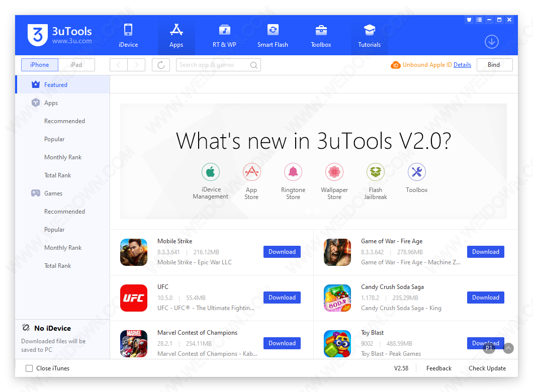Image resolution: width=533 pixels, height=392 pixels.
Task: Click the Toolbox banner icon
Action: (416, 172)
